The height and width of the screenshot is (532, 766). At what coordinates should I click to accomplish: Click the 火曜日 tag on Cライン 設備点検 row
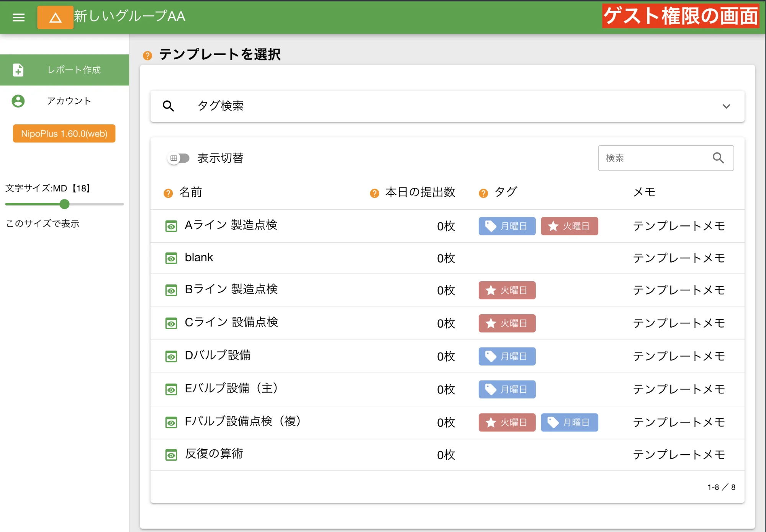507,323
